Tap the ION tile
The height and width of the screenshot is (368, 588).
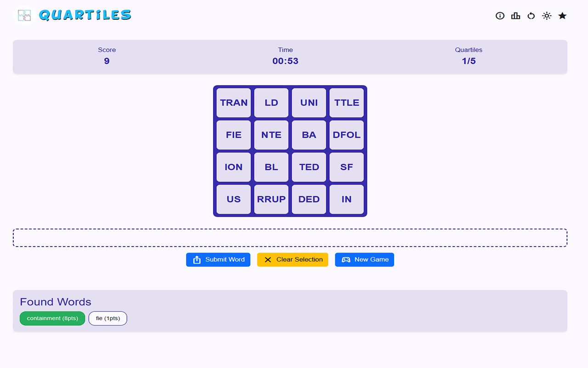(234, 167)
